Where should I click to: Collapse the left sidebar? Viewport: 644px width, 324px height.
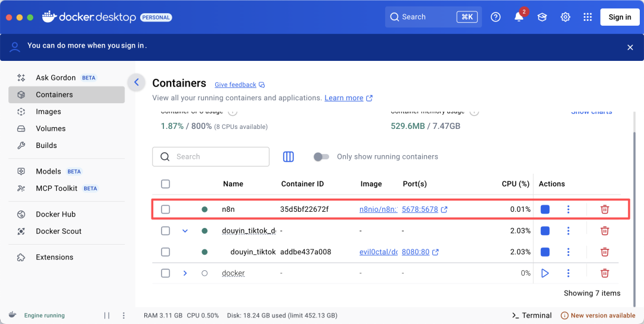pos(137,82)
